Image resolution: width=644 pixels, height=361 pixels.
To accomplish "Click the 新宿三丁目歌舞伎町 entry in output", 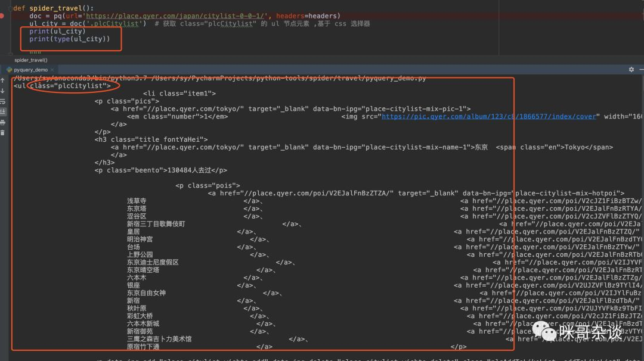I will 156,224.
